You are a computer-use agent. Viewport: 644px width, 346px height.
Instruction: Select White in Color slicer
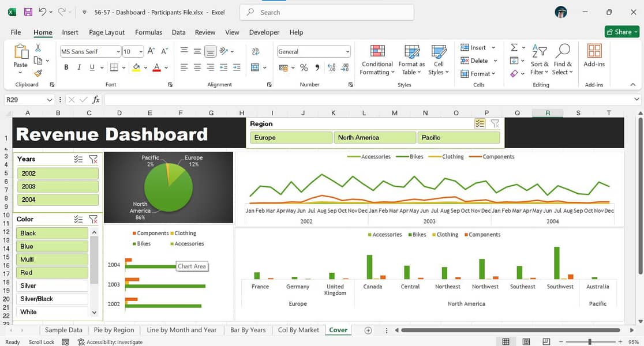(x=52, y=312)
